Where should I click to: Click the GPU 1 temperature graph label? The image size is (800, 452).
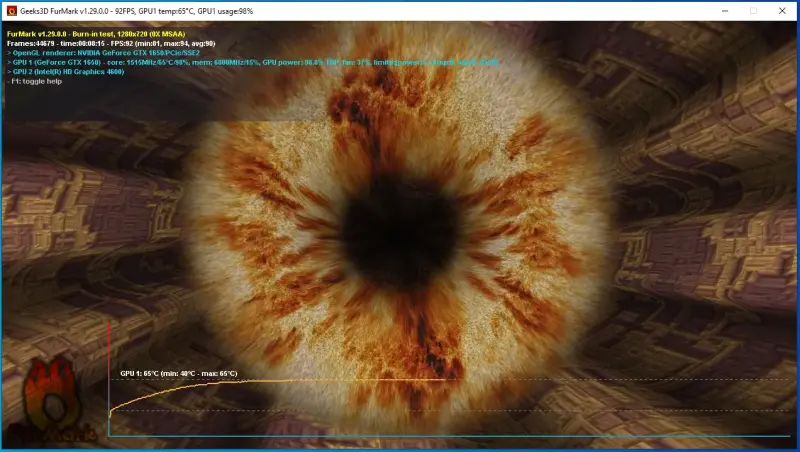pos(178,373)
